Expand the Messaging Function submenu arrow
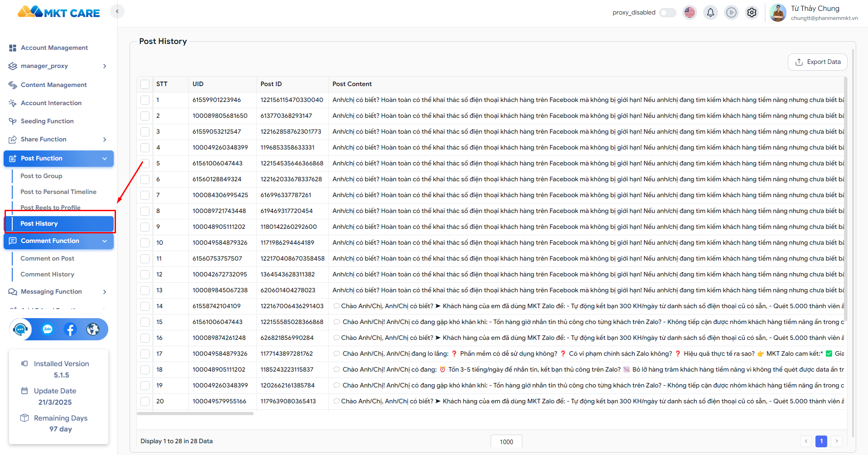Image resolution: width=868 pixels, height=455 pixels. pyautogui.click(x=105, y=292)
